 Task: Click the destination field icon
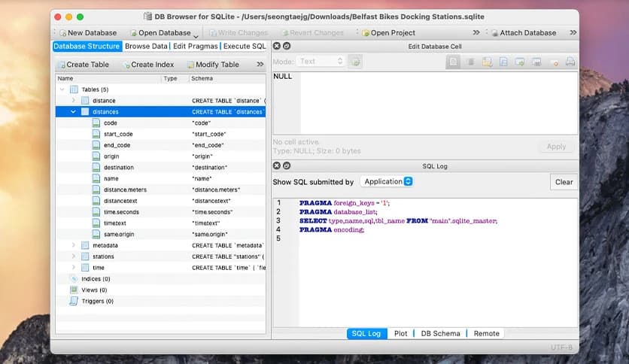click(96, 168)
